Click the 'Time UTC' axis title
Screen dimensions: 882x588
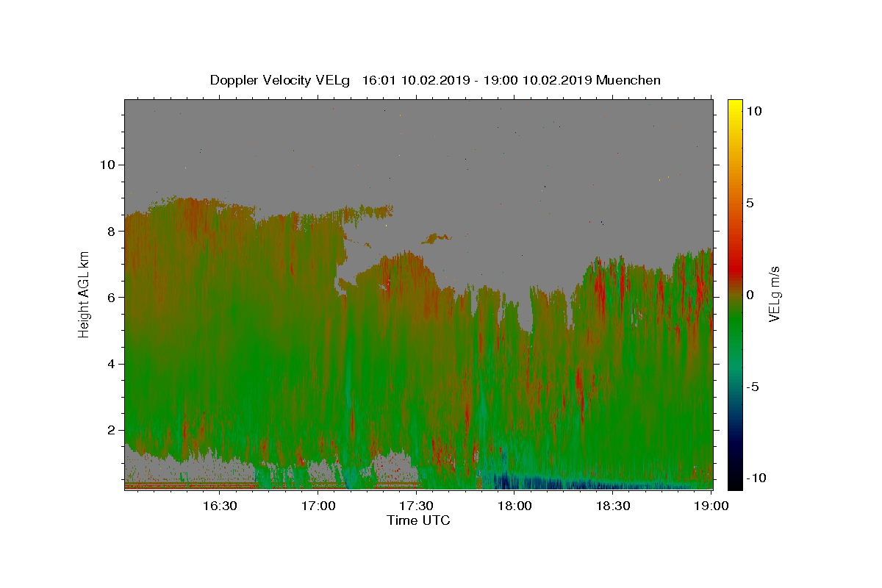(x=418, y=520)
